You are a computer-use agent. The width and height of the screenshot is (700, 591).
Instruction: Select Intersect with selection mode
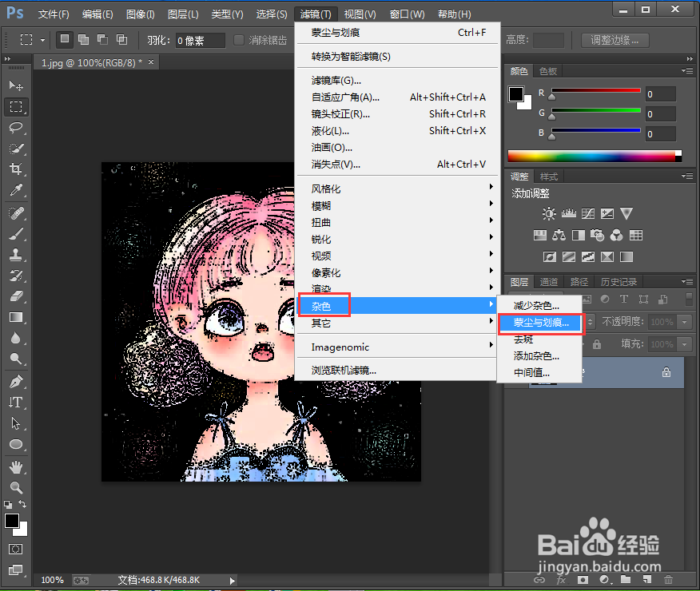pos(122,40)
